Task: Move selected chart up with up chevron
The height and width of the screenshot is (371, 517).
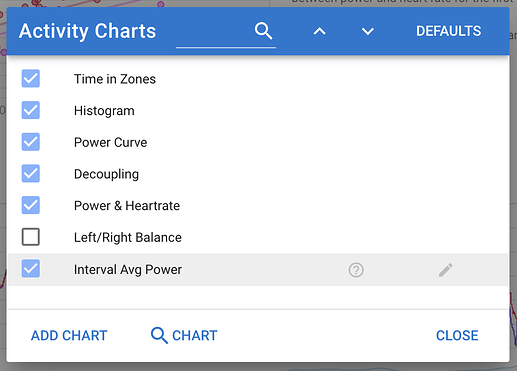Action: [319, 31]
